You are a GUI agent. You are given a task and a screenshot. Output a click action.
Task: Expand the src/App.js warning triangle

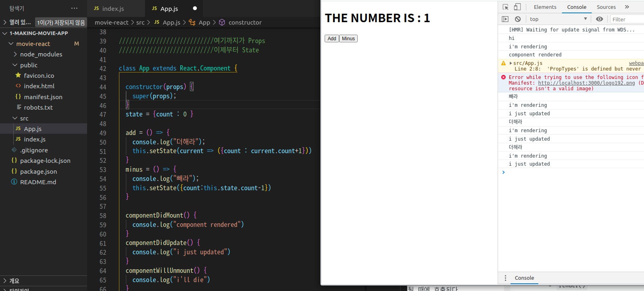511,63
